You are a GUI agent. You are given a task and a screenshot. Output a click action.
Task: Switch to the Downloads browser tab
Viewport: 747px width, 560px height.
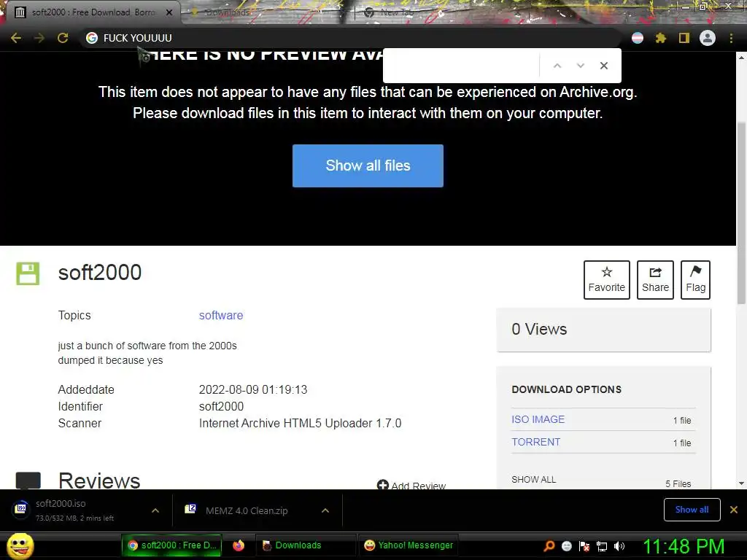[x=226, y=12]
